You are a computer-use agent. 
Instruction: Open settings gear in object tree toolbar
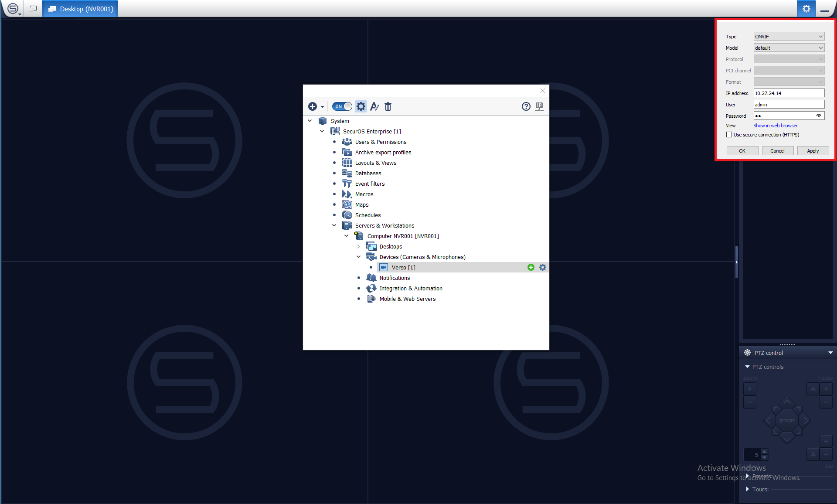pos(361,106)
